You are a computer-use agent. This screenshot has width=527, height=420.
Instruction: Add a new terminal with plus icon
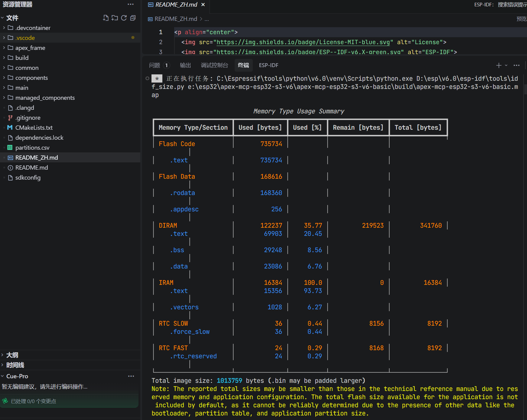click(x=499, y=65)
